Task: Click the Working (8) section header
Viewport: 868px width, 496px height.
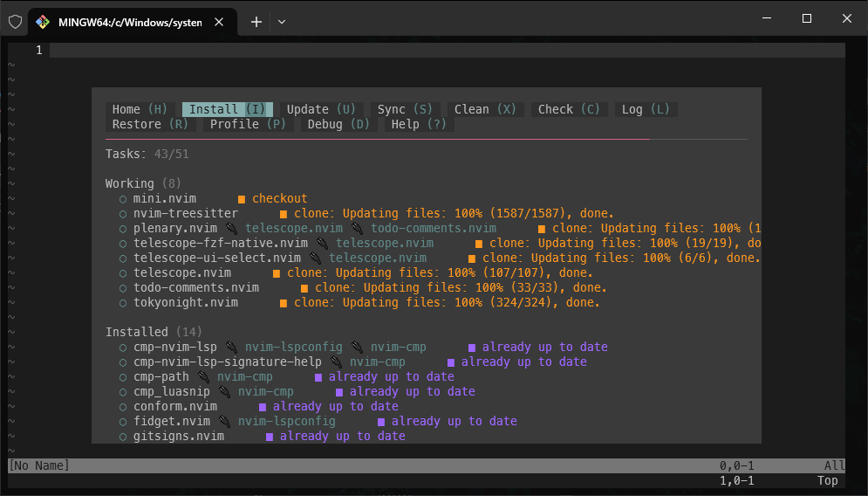Action: coord(143,183)
